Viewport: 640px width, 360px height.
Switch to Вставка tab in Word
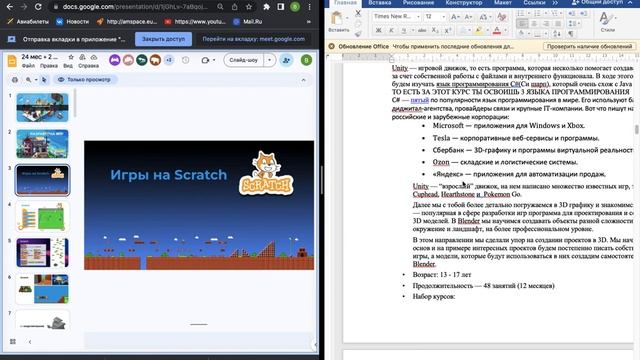pos(380,3)
